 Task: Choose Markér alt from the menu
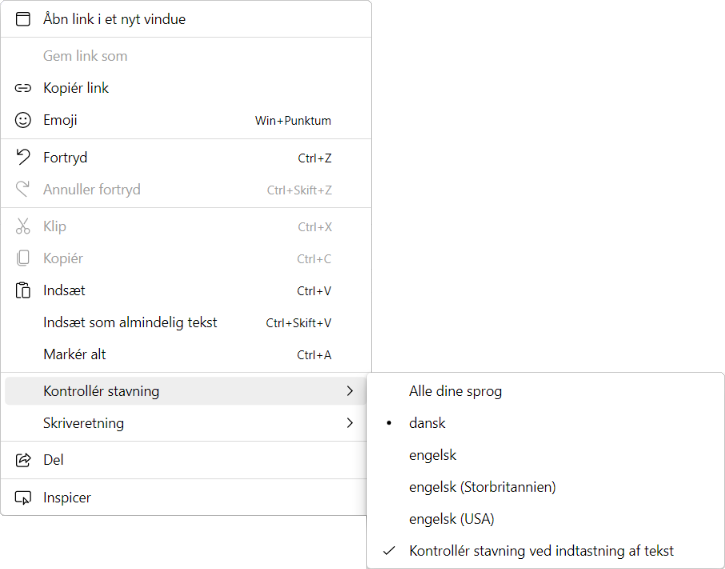75,355
